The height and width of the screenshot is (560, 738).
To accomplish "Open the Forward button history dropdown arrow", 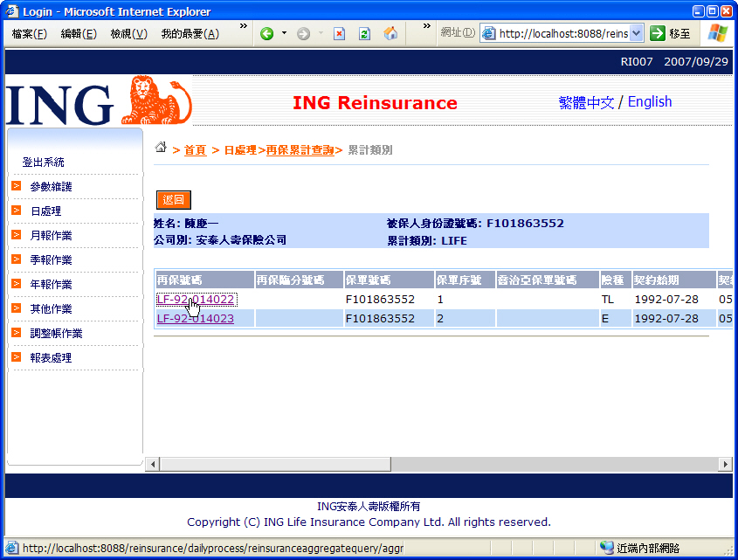I will pos(321,33).
